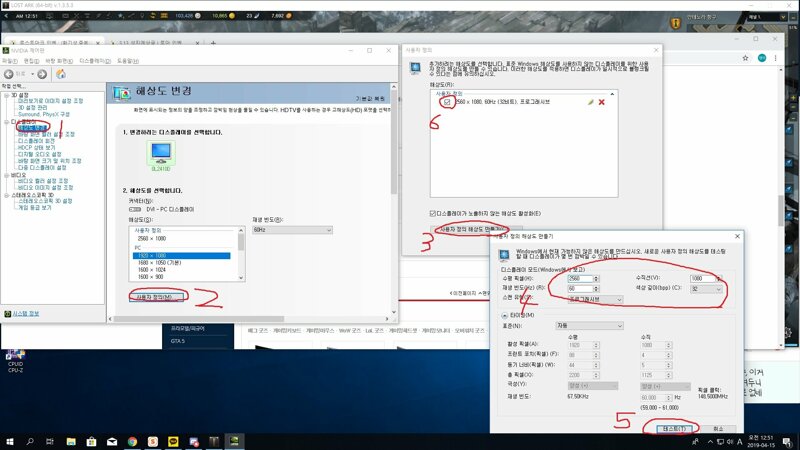Viewport: 800px width, 450px height.
Task: Collapse the 3D settings tree node
Action: click(7, 95)
